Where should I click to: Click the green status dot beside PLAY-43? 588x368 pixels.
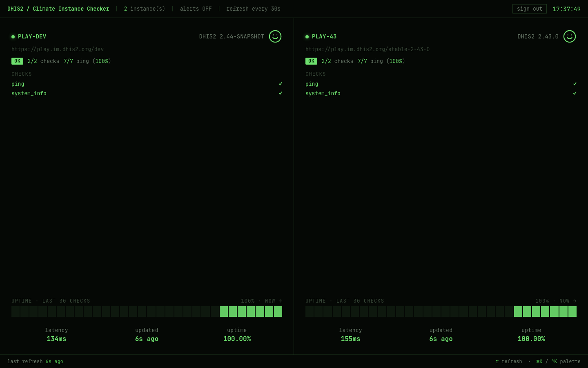[307, 37]
